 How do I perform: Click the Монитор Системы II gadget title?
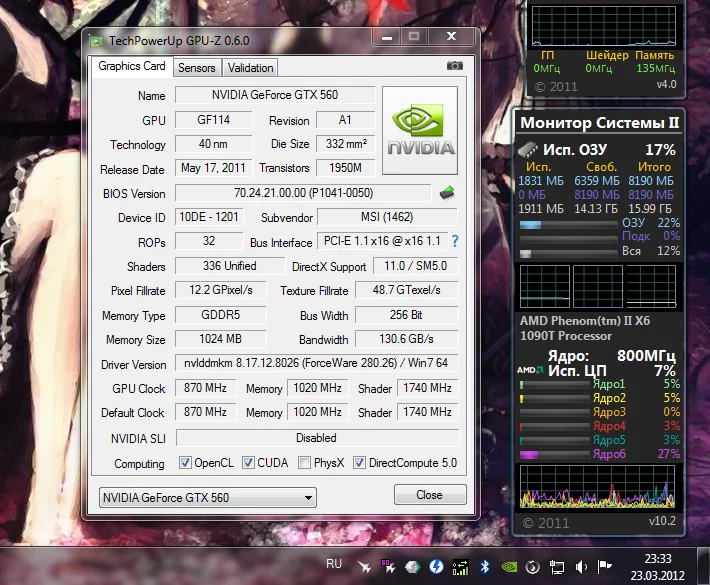coord(600,123)
